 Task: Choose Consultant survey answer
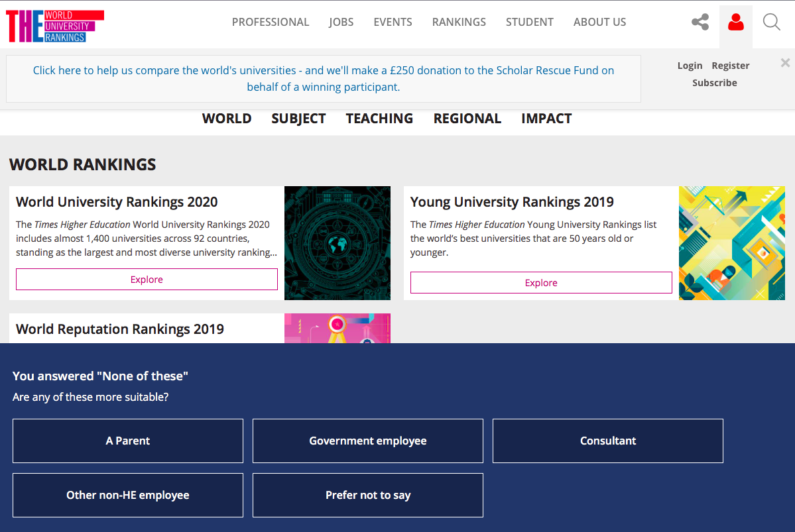click(x=608, y=441)
